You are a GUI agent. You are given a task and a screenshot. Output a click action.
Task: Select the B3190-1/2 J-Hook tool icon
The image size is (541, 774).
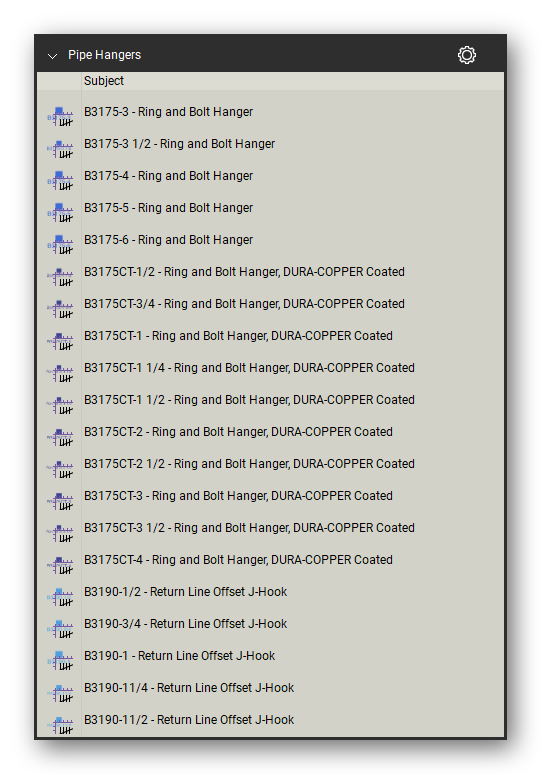pos(60,597)
